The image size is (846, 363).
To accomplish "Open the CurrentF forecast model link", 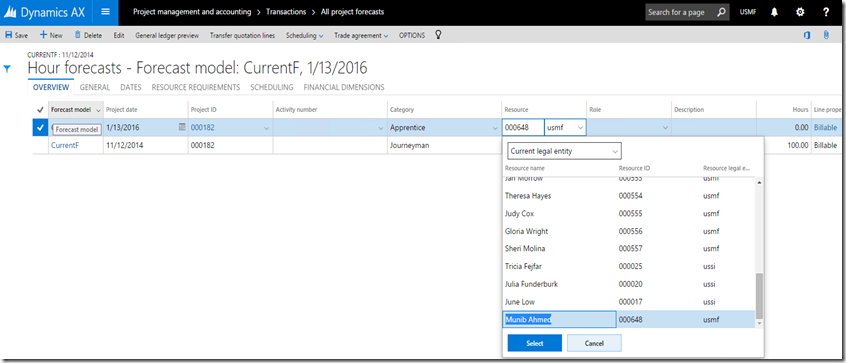I will [65, 145].
